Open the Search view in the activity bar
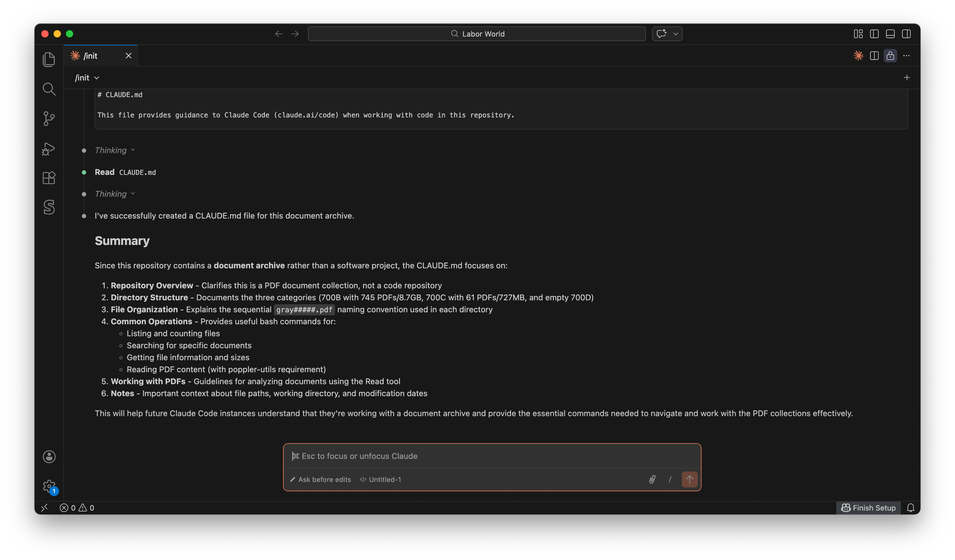This screenshot has width=955, height=560. click(49, 89)
